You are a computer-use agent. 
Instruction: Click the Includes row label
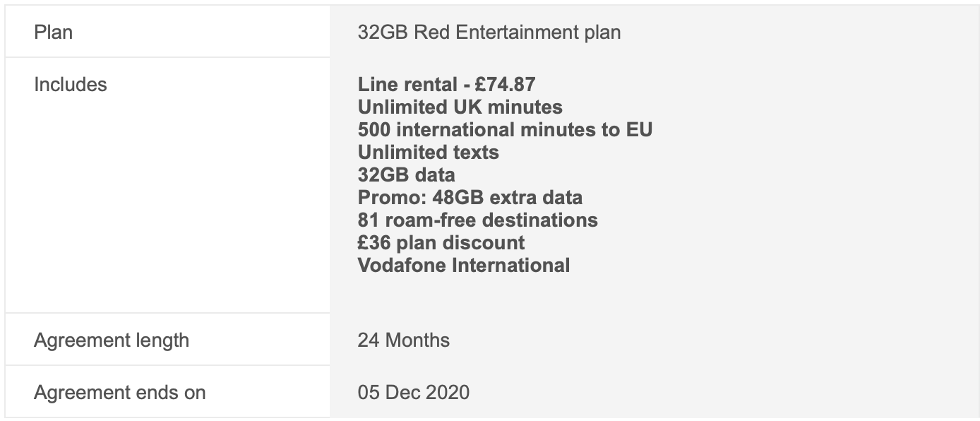pos(71,84)
